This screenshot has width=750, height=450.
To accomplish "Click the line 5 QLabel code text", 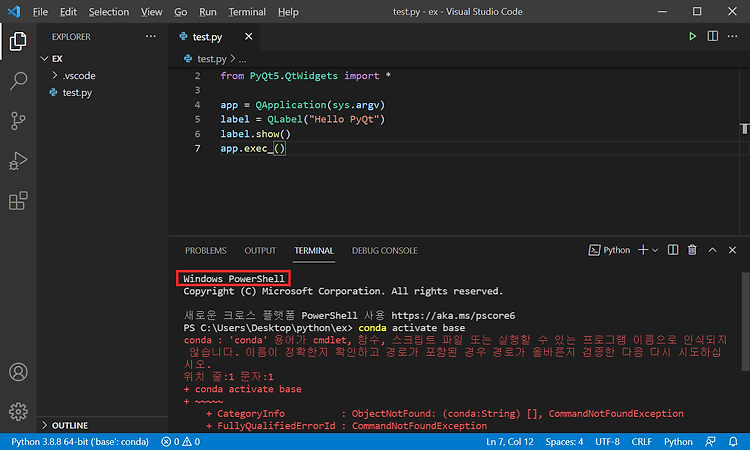I will click(302, 119).
